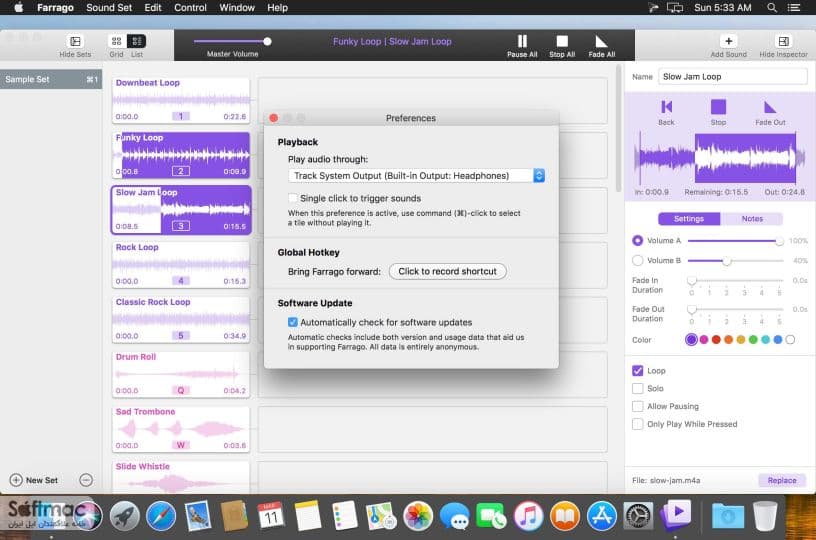Screen dimensions: 816x540
Task: Click the Fade Out icon in inspector
Action: pyautogui.click(x=770, y=107)
